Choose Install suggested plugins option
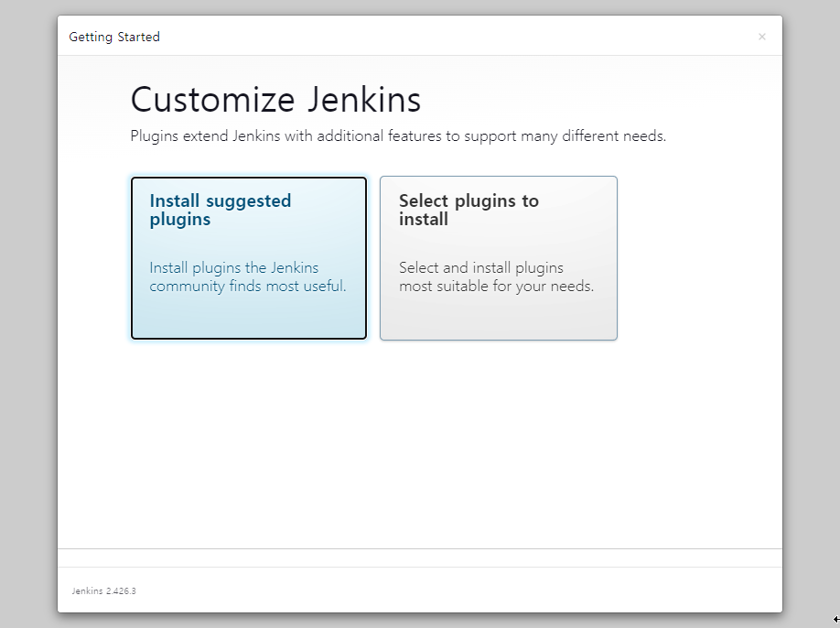This screenshot has width=840, height=628. (249, 258)
